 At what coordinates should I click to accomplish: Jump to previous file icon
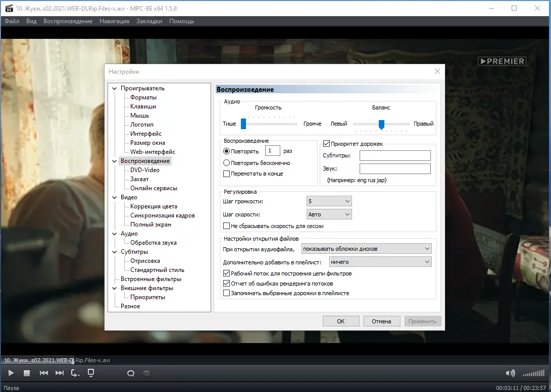43,373
